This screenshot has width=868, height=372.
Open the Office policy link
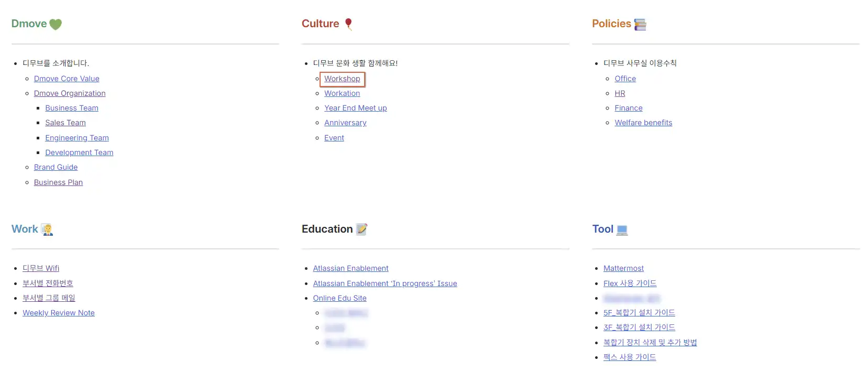(x=625, y=79)
